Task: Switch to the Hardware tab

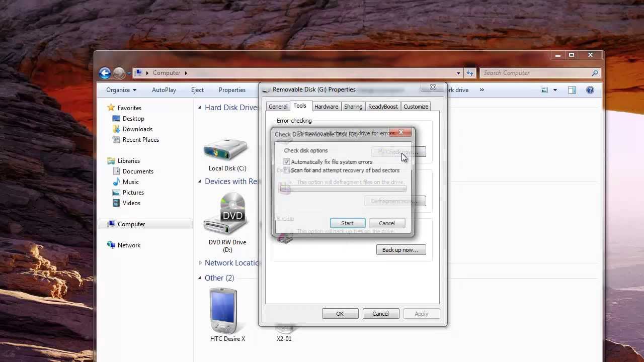Action: 326,107
